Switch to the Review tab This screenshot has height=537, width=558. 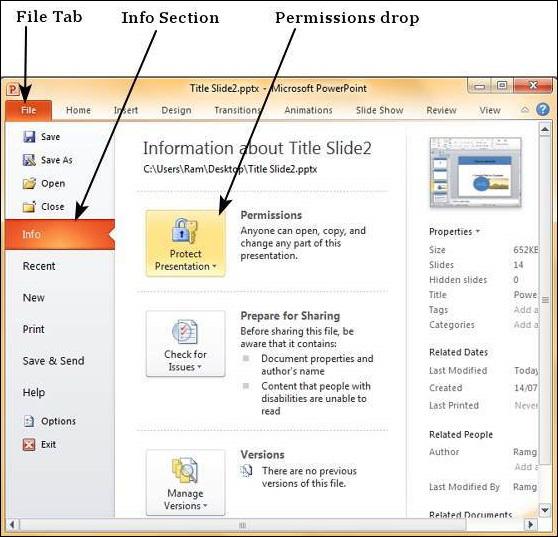click(441, 110)
